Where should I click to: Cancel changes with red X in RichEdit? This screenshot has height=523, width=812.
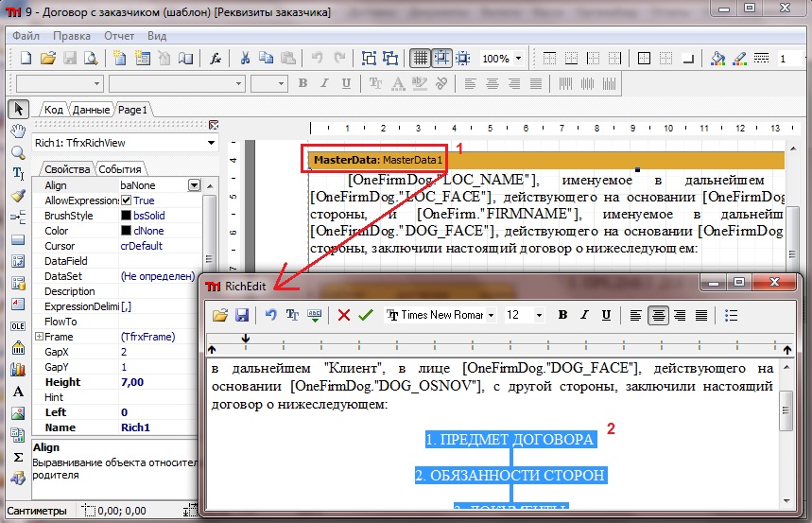pyautogui.click(x=343, y=315)
